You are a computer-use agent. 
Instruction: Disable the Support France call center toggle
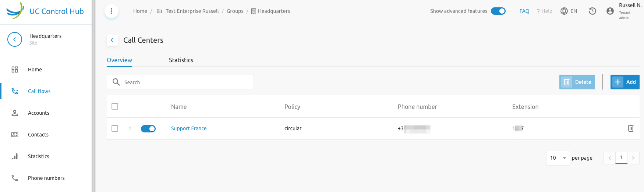click(148, 128)
